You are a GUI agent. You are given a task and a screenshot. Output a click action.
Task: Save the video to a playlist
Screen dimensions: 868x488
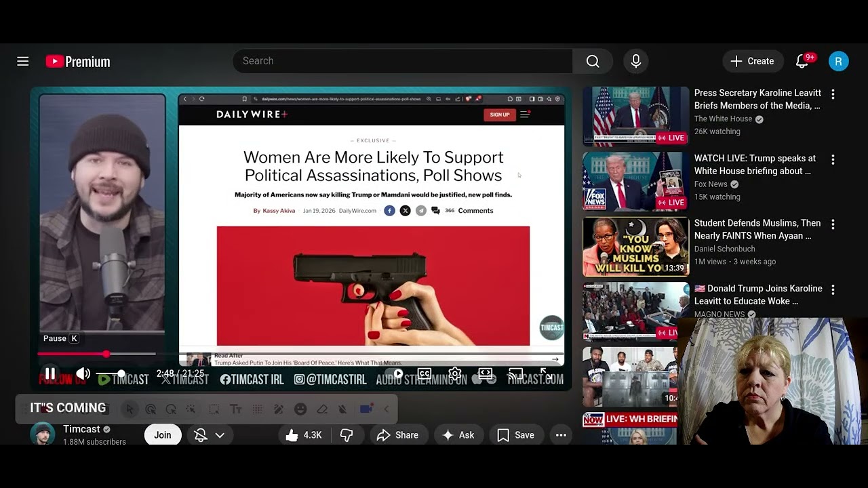pos(515,435)
